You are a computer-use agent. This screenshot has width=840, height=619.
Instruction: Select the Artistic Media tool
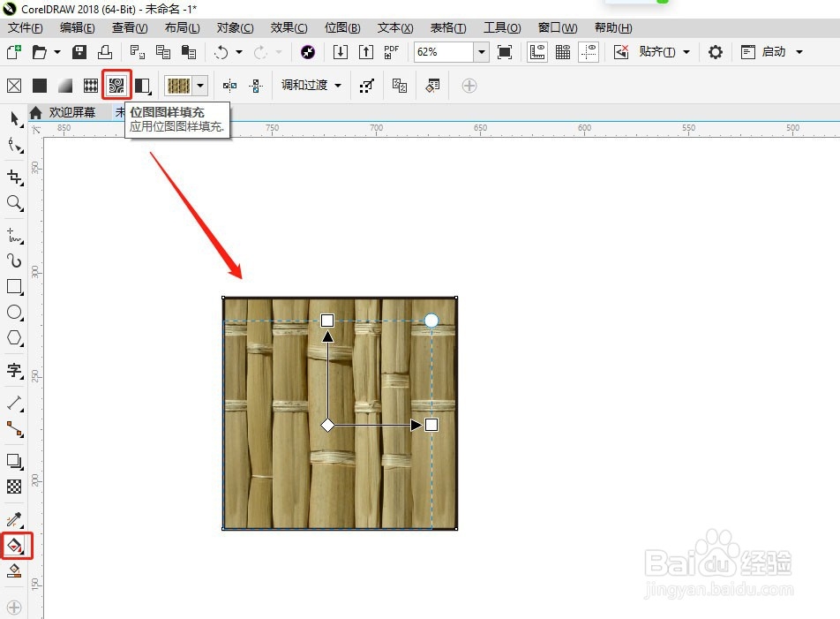point(15,261)
